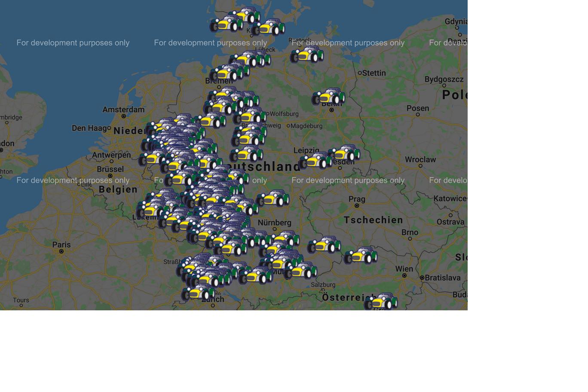Select the isolated car marker northwest of Wien
This screenshot has height=392, width=588.
(361, 255)
